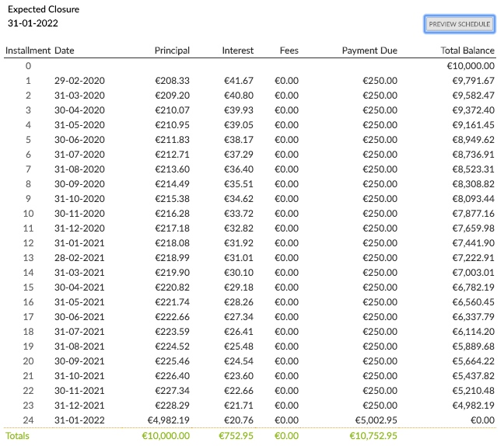The image size is (504, 446).
Task: Click the Interest column header
Action: 237,51
